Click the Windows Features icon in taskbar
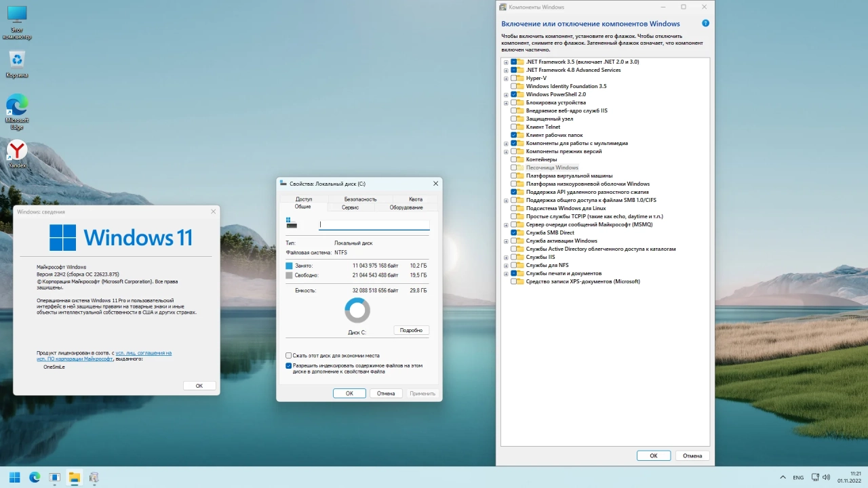This screenshot has height=488, width=868. 94,477
